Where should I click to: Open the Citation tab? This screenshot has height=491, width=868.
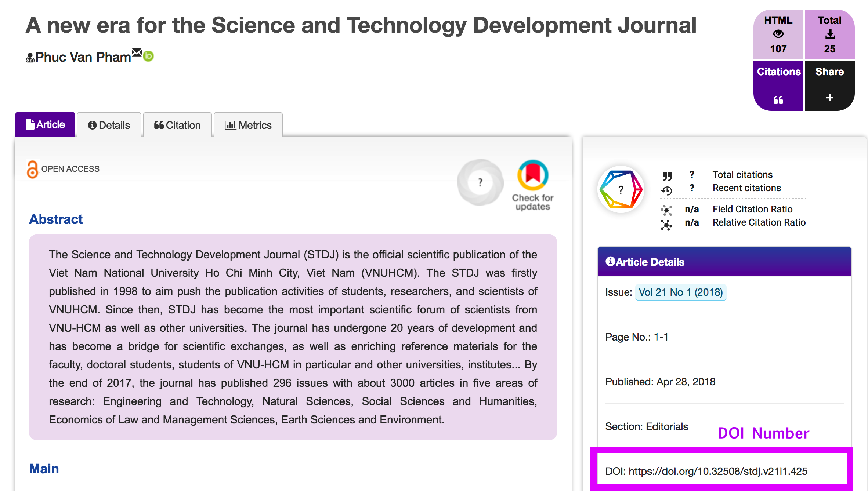[177, 125]
